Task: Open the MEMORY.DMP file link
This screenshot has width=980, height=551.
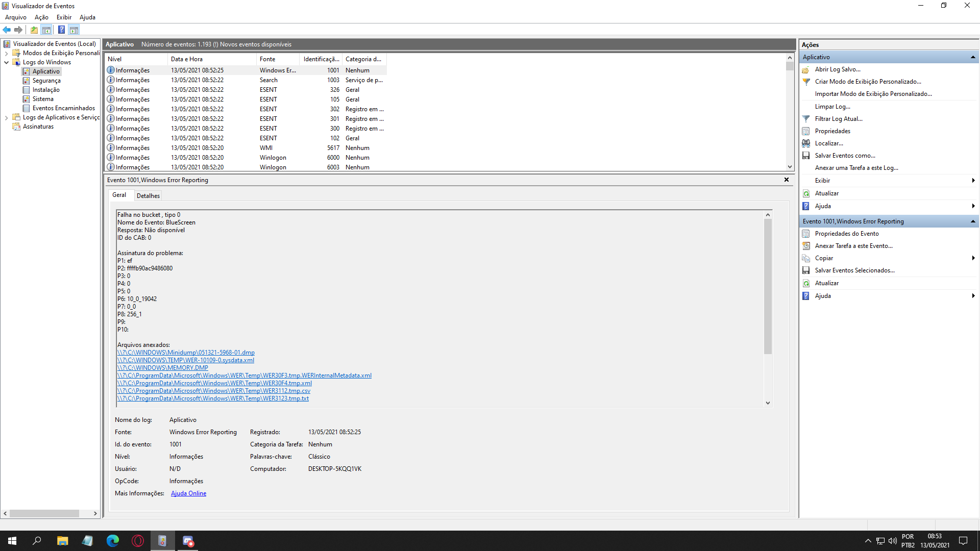Action: pyautogui.click(x=162, y=368)
